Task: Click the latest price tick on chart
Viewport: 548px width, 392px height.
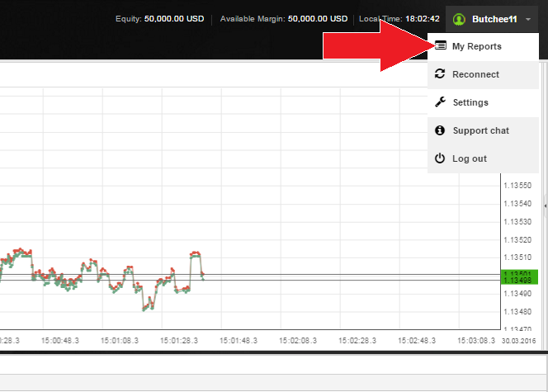Action: [203, 278]
